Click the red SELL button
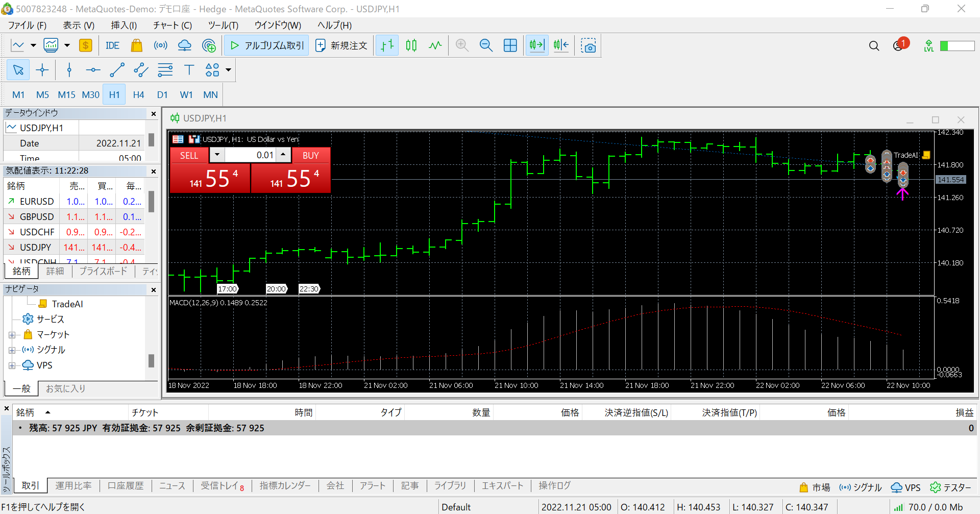This screenshot has height=514, width=980. (x=189, y=155)
